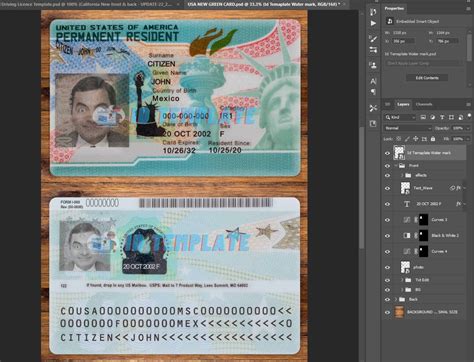
Task: Open the Opacity value dropdown arrow
Action: (x=468, y=128)
